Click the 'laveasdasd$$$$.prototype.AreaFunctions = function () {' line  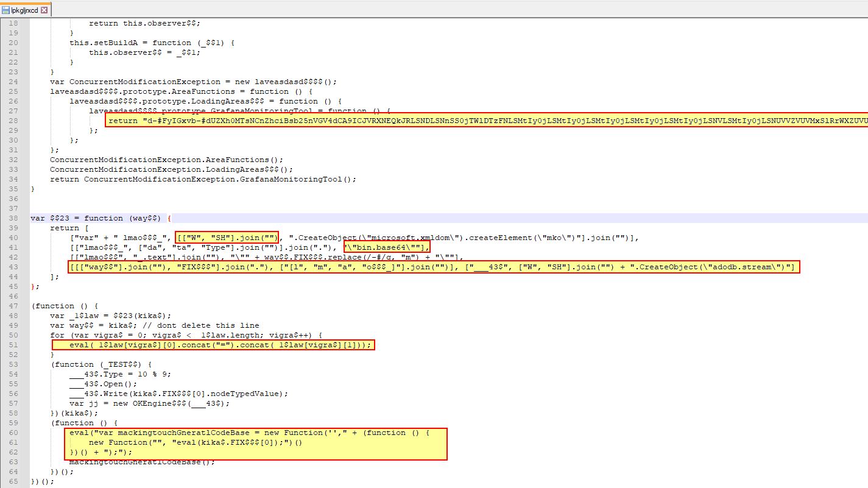coord(181,91)
